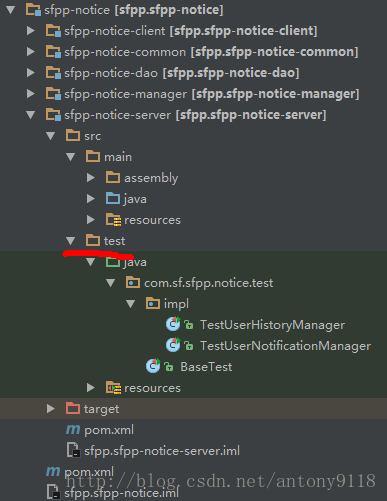Select the TestUserNotificationManager class name

(x=285, y=346)
